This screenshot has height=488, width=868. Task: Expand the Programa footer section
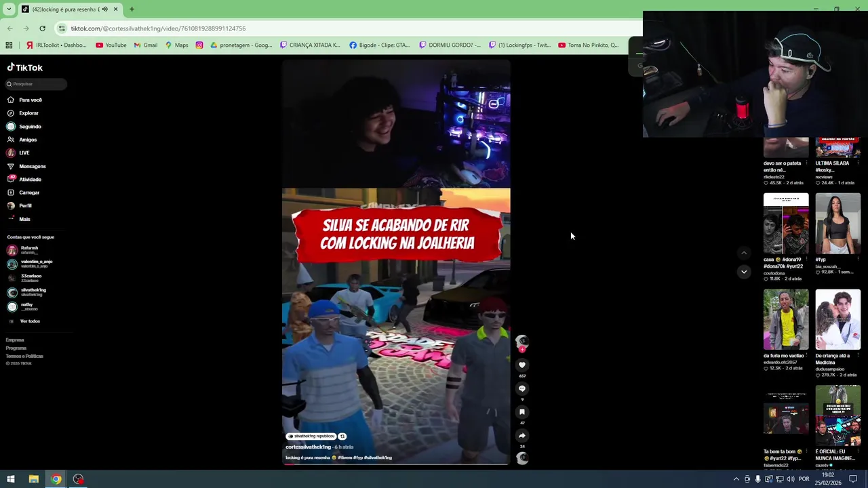pos(16,348)
